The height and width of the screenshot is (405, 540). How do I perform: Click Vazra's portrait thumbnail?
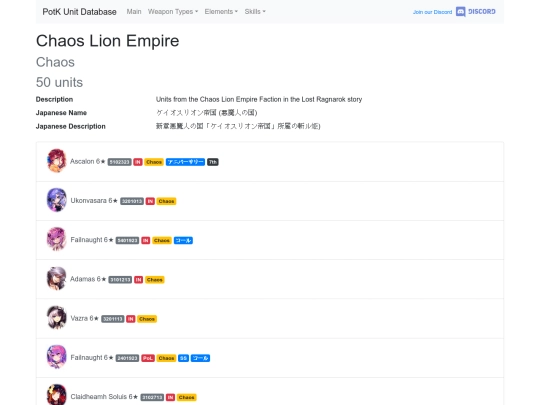pyautogui.click(x=56, y=318)
